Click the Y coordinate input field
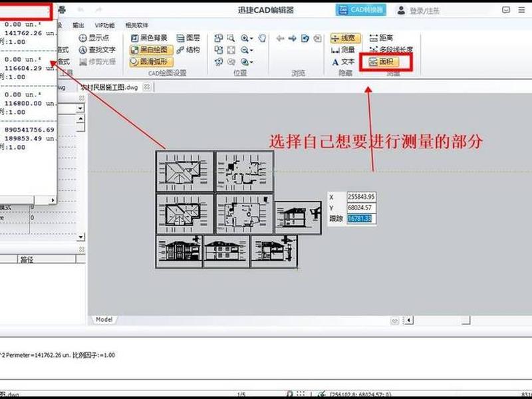 [x=361, y=207]
